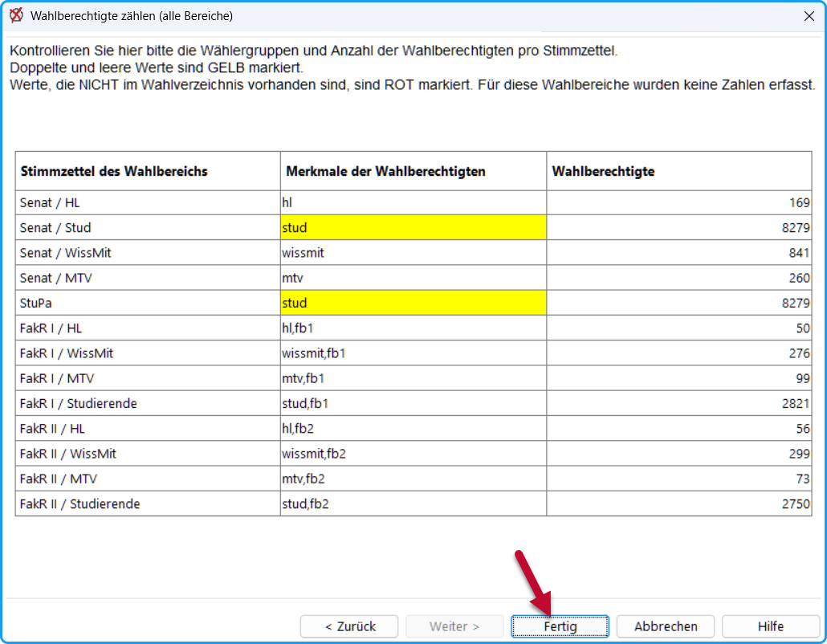
Task: Click the mtv,fb2 cell
Action: (413, 479)
